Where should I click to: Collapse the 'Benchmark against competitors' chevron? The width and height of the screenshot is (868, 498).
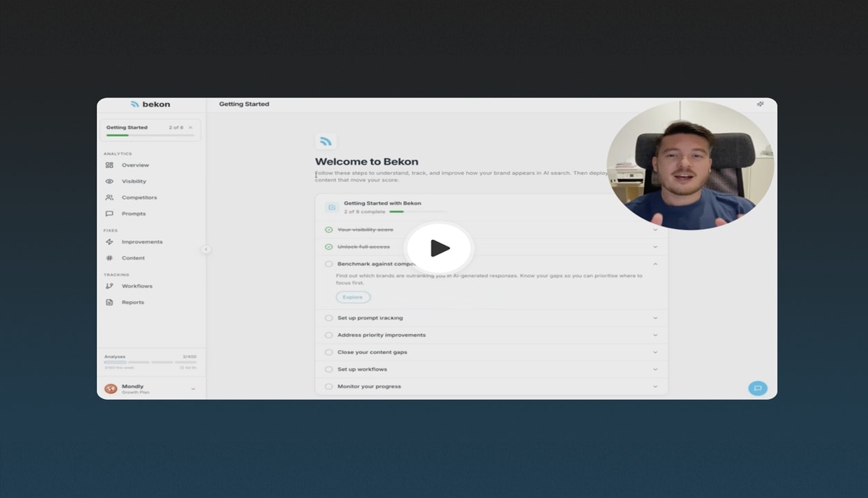click(655, 264)
